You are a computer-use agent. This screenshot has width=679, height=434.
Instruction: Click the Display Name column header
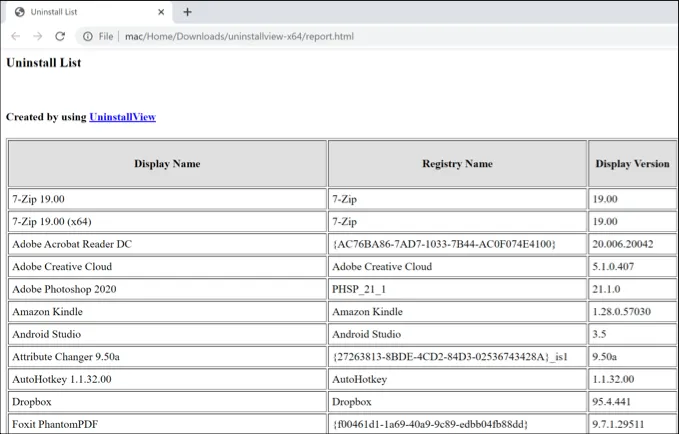[x=167, y=164]
